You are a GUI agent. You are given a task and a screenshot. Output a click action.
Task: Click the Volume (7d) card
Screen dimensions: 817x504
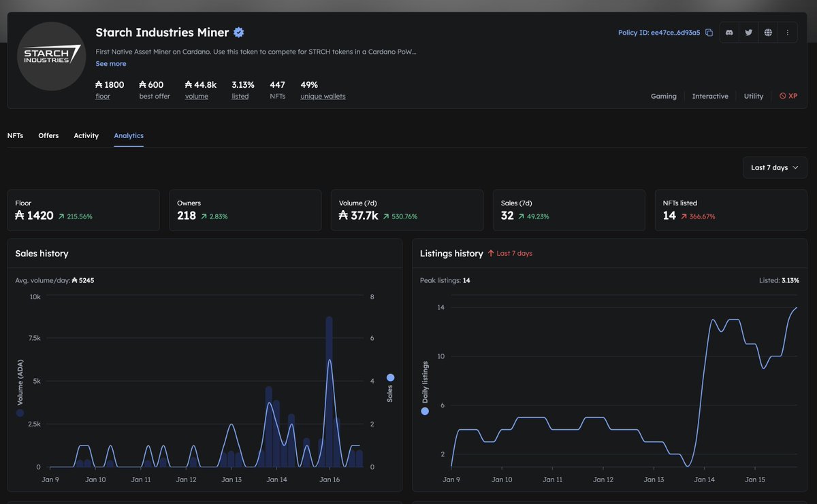407,210
